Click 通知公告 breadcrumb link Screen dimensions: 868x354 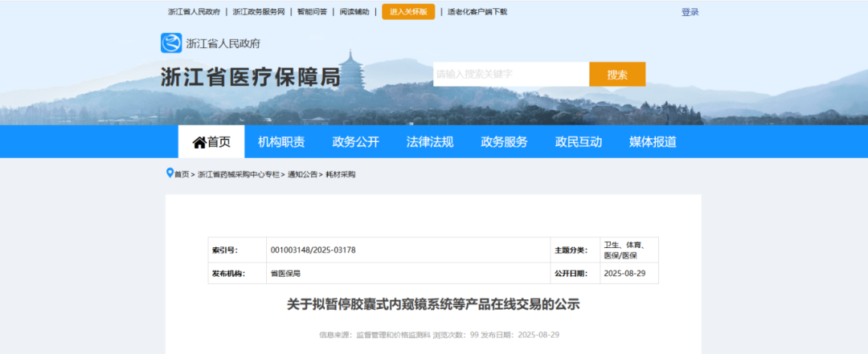click(302, 174)
